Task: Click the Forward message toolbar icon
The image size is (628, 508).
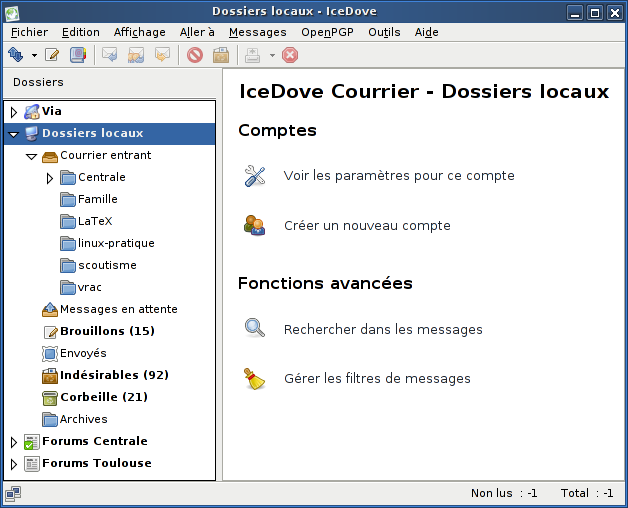Action: pyautogui.click(x=162, y=55)
